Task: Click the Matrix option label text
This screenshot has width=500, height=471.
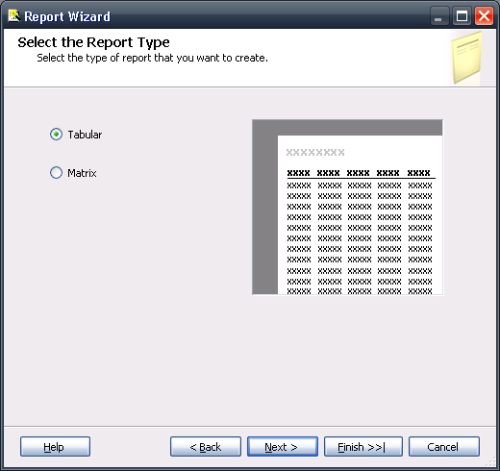Action: [82, 173]
